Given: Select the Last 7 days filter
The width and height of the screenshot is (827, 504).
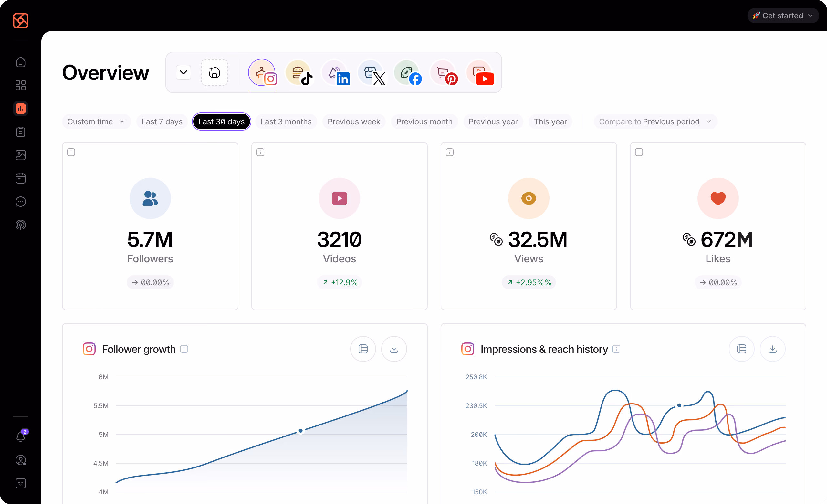Looking at the screenshot, I should point(162,121).
